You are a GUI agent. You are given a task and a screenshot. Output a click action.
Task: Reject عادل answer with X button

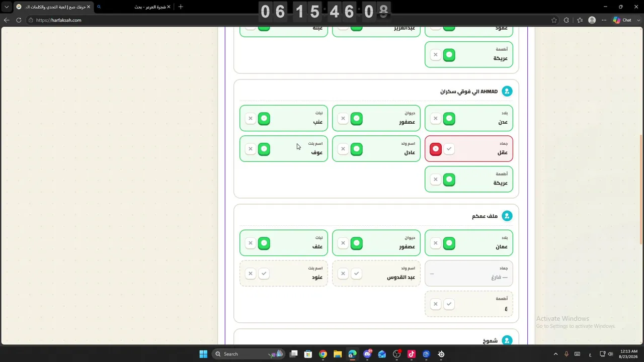(x=343, y=149)
